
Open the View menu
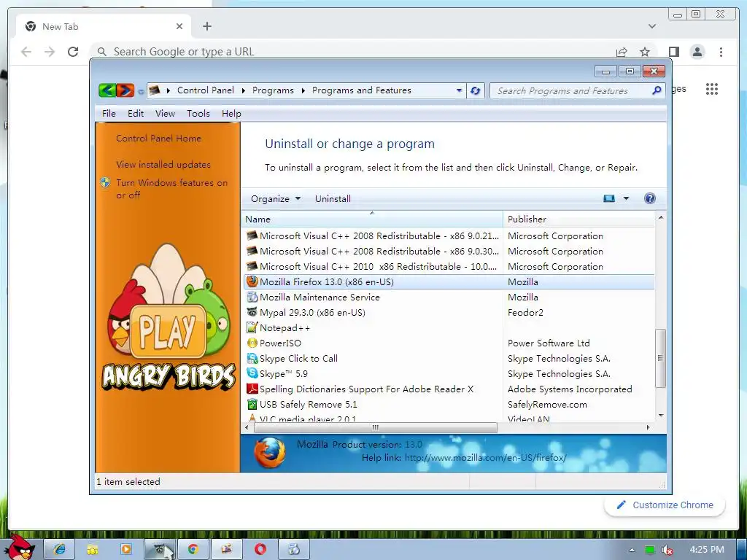(165, 113)
